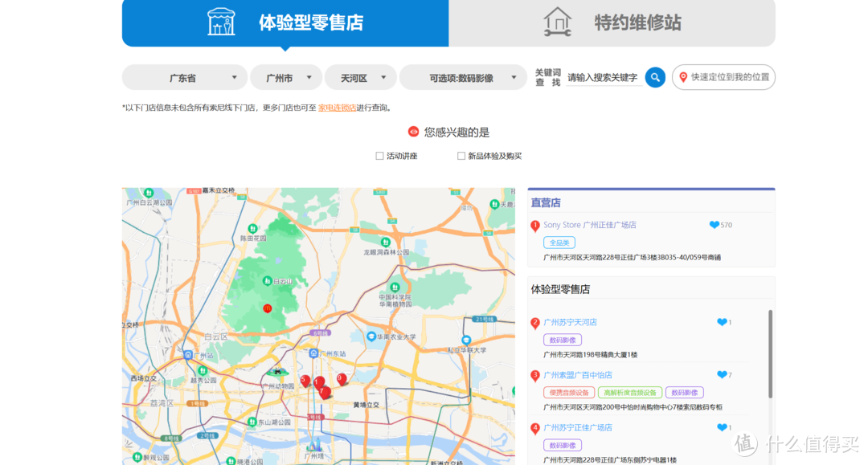Click address mentioning 中怡时尚购物中心7楼
This screenshot has height=465, width=868.
[633, 407]
